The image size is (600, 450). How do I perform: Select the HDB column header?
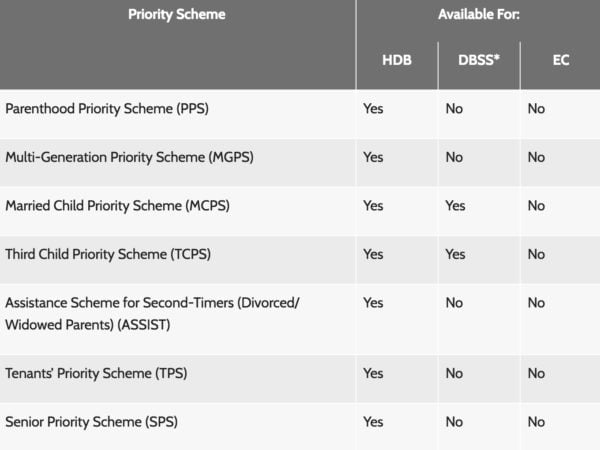point(396,60)
